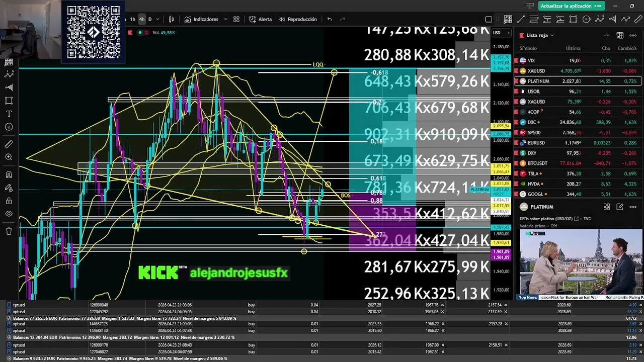Select GOOGL in the watchlist
Screen dimensions: 644x362
[x=578, y=194]
